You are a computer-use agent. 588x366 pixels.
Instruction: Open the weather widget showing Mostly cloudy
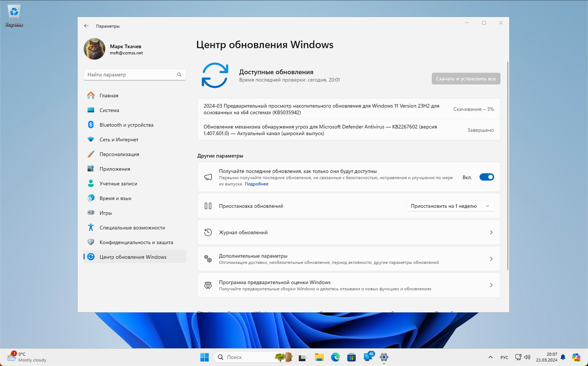point(27,357)
